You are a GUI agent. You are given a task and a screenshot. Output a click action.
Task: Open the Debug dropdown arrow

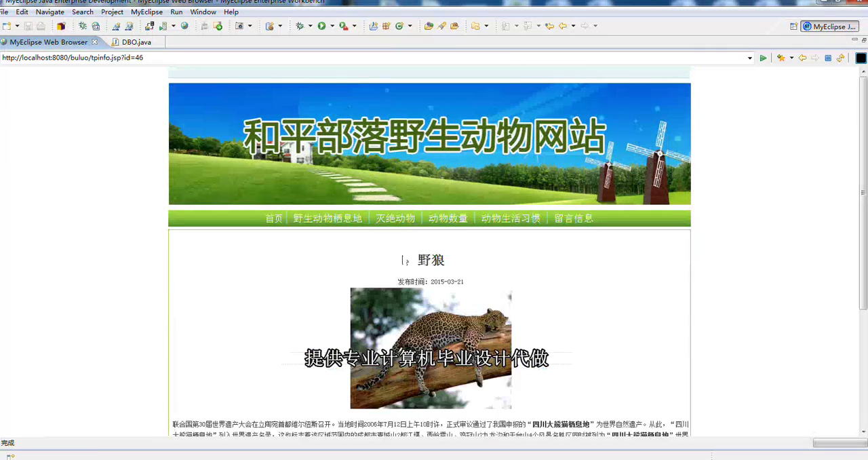[311, 26]
